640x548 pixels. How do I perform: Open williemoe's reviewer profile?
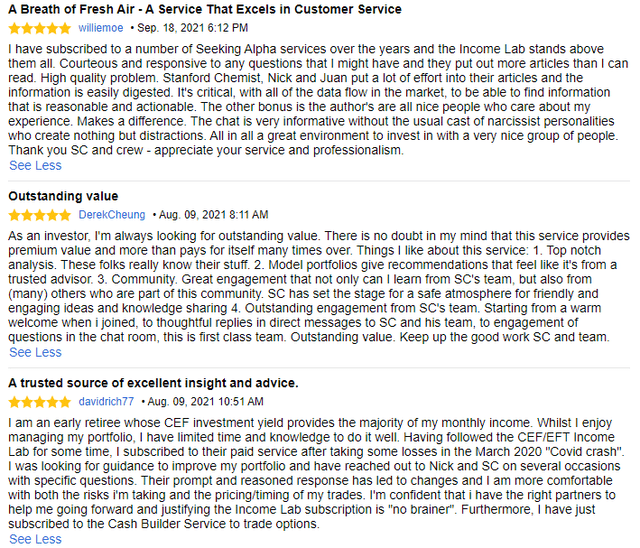[101, 28]
